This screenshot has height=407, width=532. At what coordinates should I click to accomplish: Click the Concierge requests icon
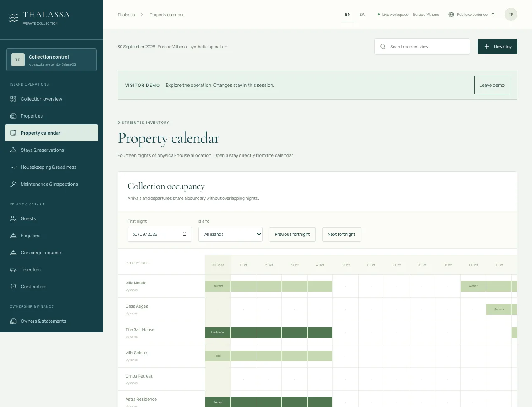coord(13,253)
